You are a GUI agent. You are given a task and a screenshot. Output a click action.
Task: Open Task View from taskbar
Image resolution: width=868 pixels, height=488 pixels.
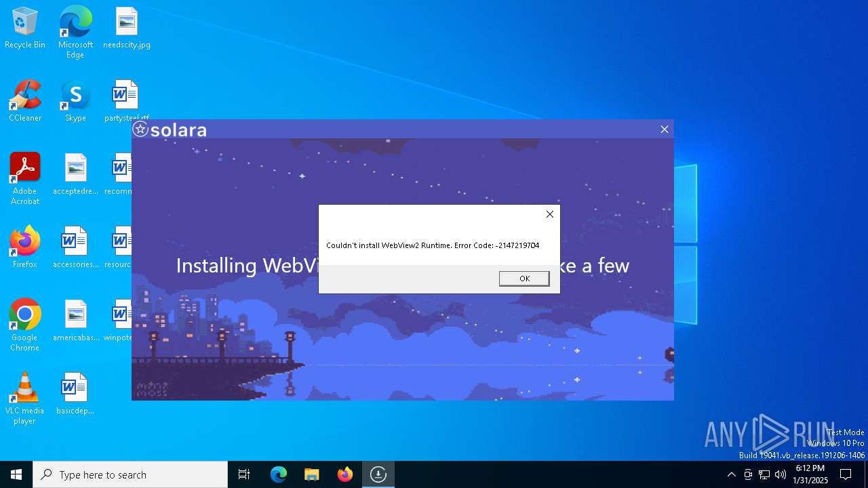pyautogui.click(x=244, y=474)
